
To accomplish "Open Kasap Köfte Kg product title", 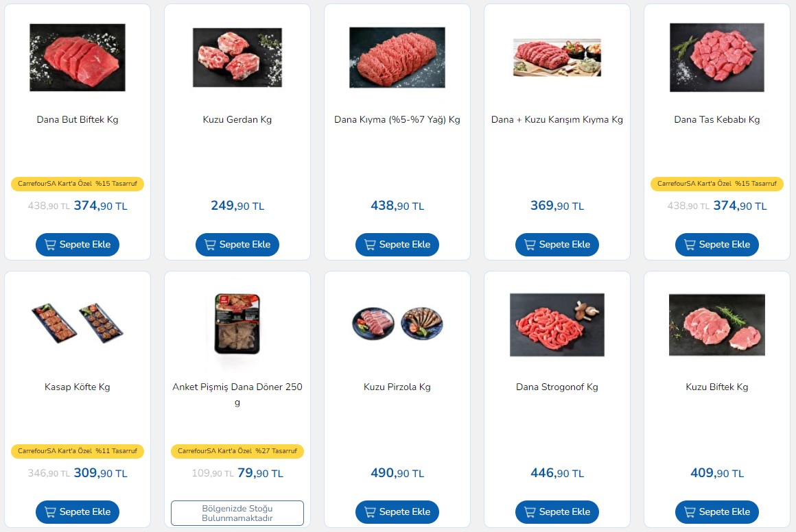I will [77, 387].
